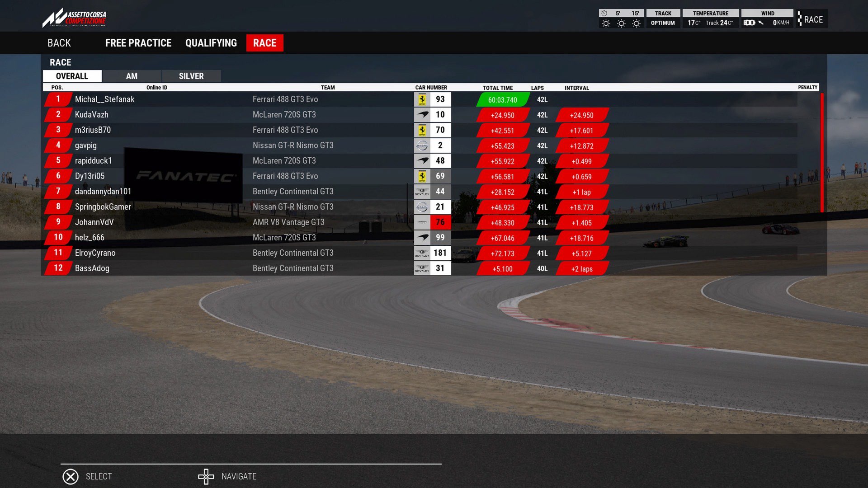Open the Qualifying session tab
This screenshot has height=488, width=868.
pos(211,43)
